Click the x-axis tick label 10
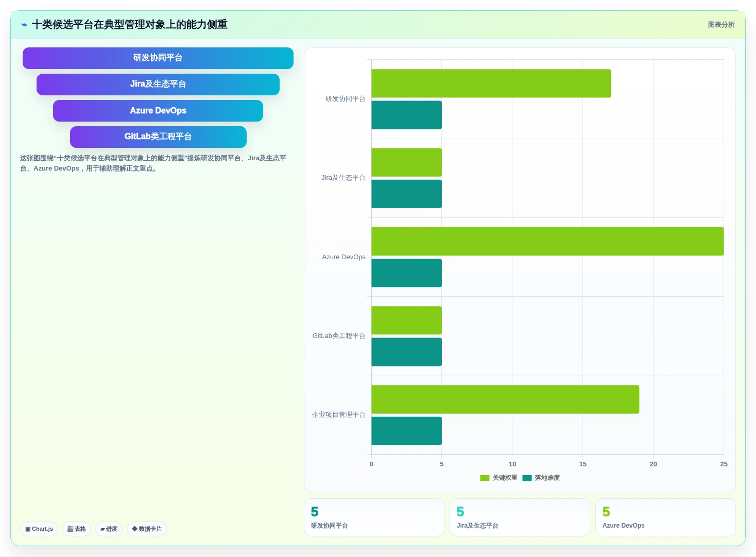This screenshot has height=557, width=756. pyautogui.click(x=512, y=464)
